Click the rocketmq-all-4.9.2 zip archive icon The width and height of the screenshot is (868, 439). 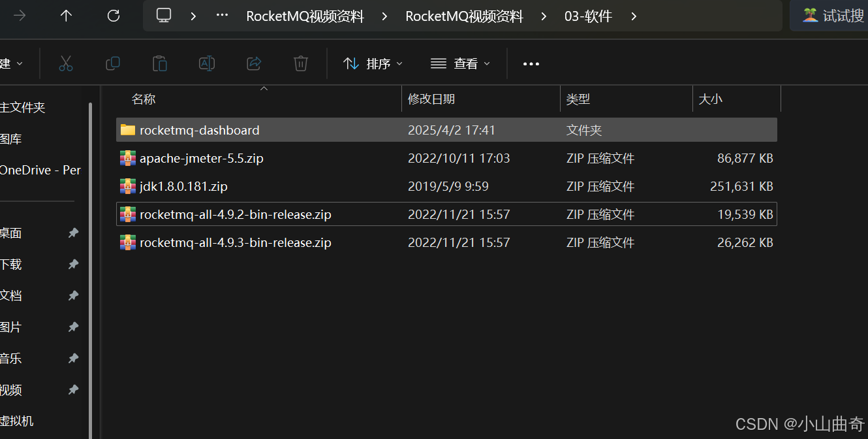click(128, 214)
